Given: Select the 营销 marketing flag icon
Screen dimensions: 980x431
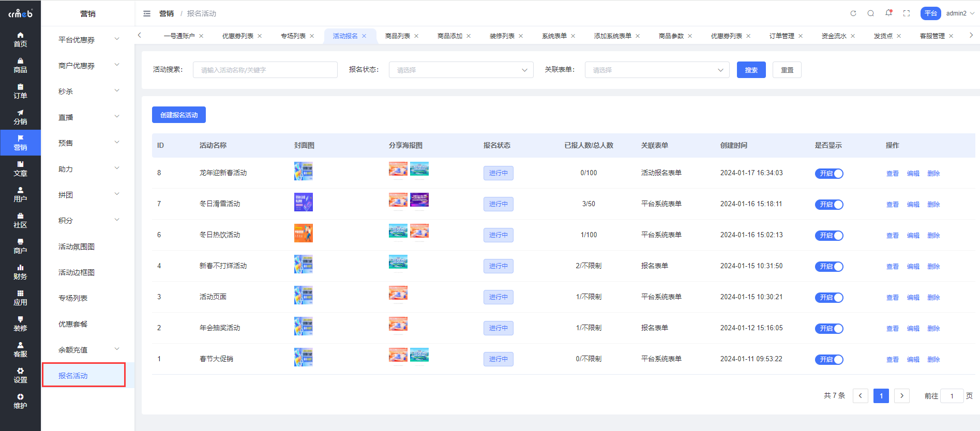Looking at the screenshot, I should tap(20, 143).
